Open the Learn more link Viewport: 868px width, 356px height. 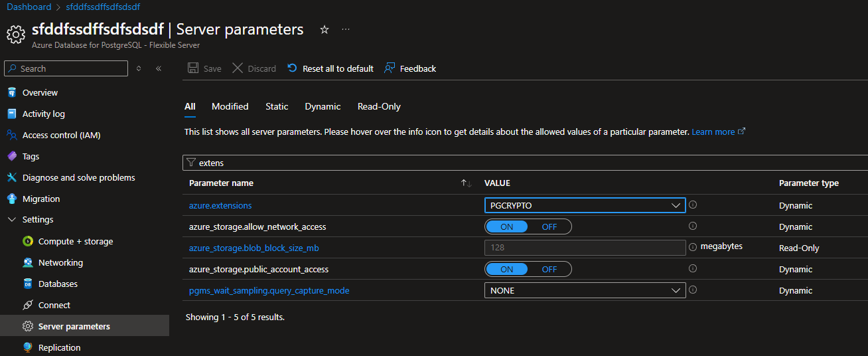click(x=718, y=132)
